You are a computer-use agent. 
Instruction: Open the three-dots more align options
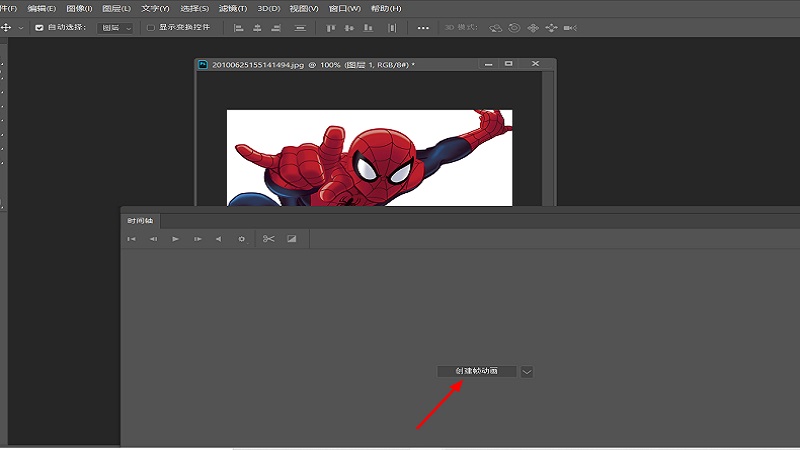click(423, 28)
